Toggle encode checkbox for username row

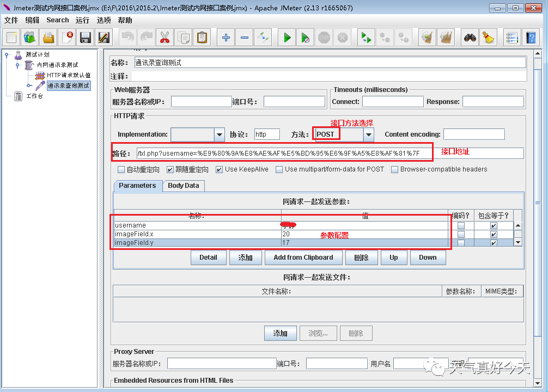(x=461, y=226)
